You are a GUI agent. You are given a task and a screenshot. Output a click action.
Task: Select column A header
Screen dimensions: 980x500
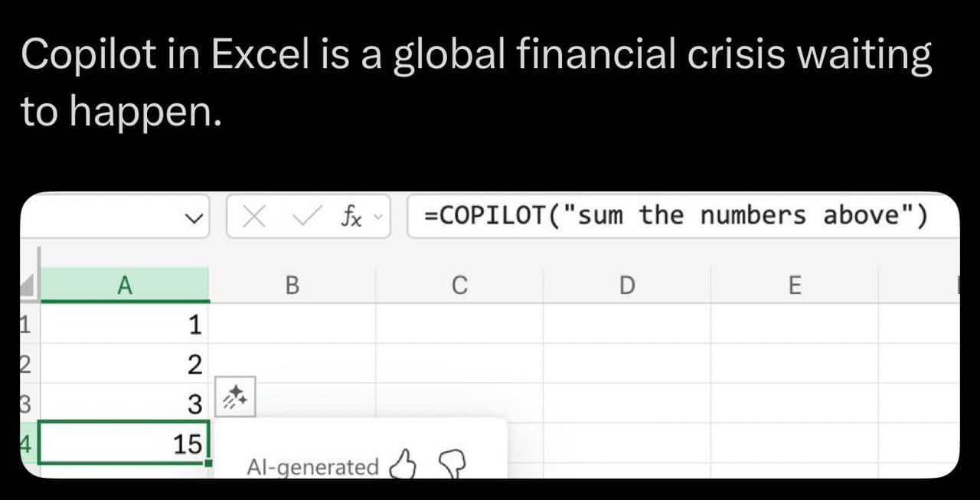pos(125,286)
